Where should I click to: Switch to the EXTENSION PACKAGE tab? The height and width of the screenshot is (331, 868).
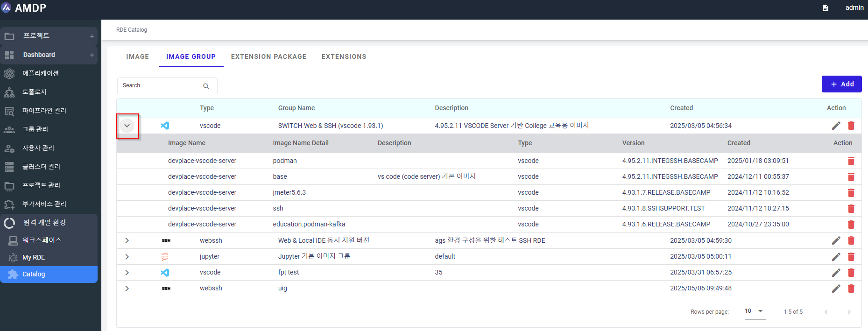click(x=268, y=56)
